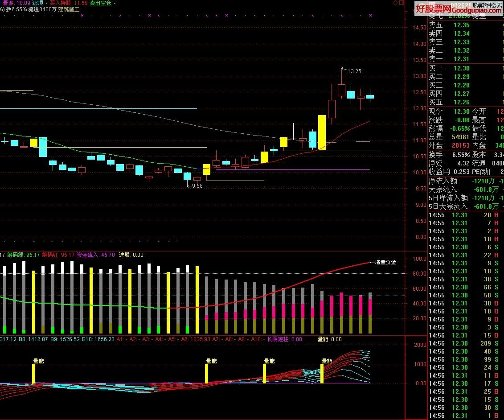This screenshot has height=420, width=504.
Task: Click the A6 1335.93 indicator value
Action: click(x=196, y=339)
